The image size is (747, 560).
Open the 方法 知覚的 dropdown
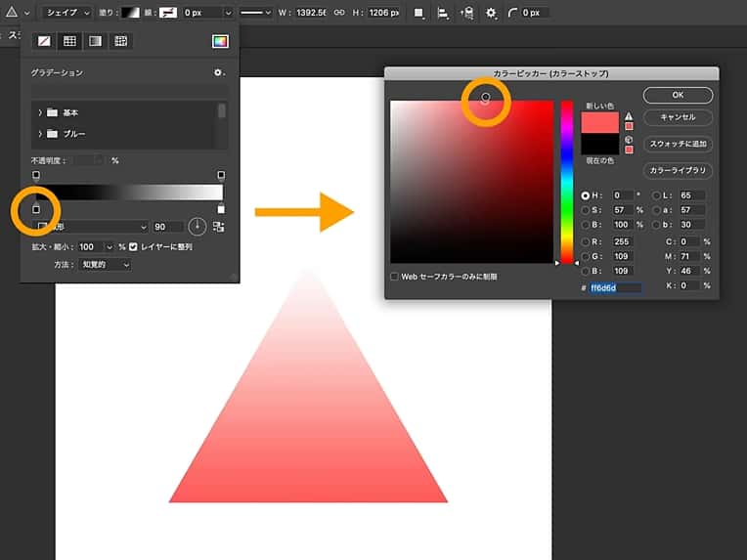105,264
